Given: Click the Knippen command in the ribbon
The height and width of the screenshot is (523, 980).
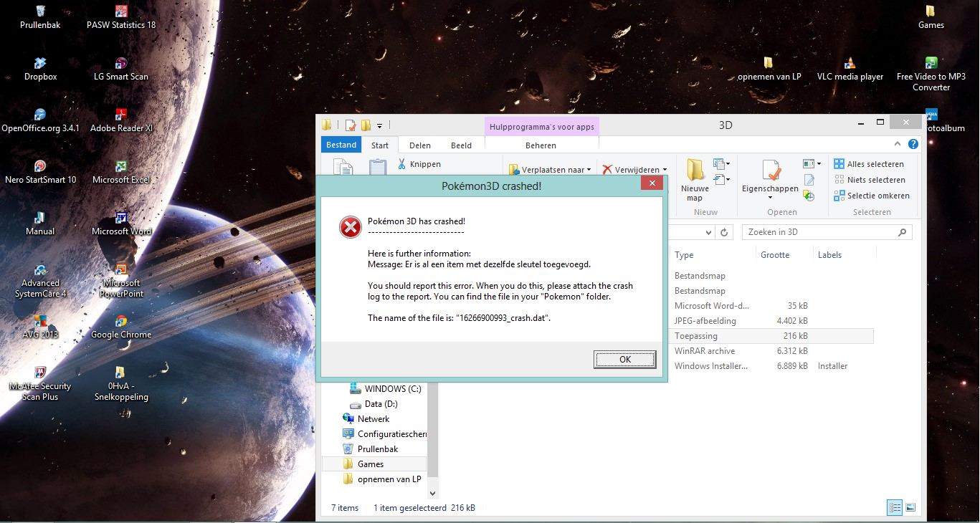Looking at the screenshot, I should 419,164.
